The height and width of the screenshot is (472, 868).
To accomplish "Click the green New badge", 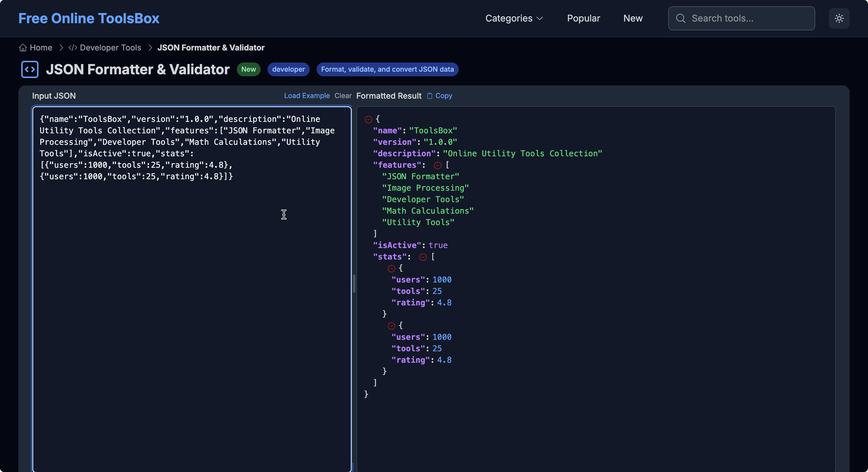I will 248,69.
